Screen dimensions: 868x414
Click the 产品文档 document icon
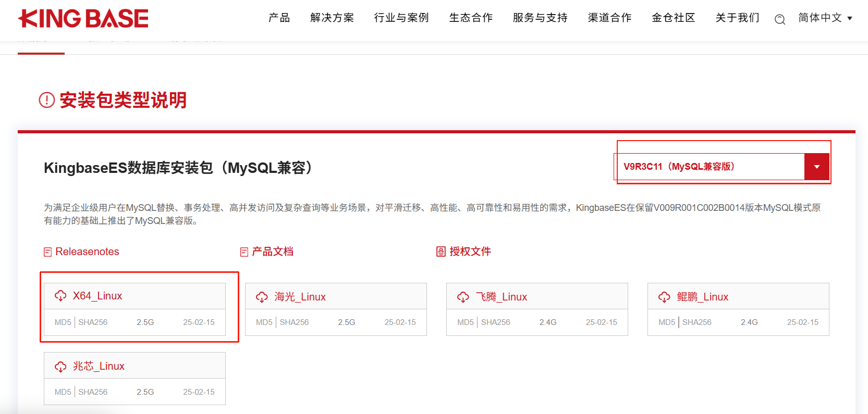(244, 252)
